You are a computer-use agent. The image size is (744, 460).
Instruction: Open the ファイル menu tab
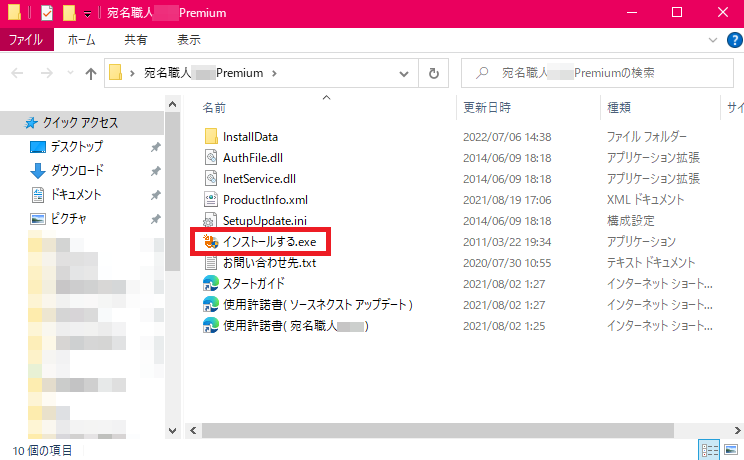point(26,40)
